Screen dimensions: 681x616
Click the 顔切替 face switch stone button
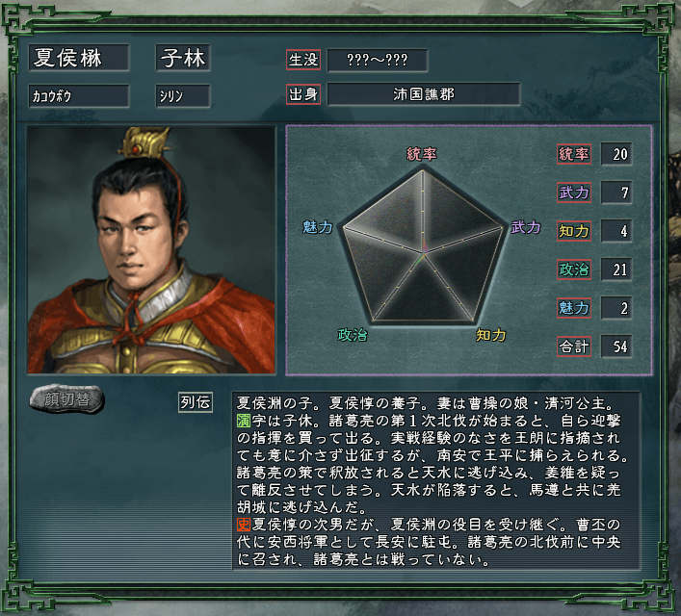tap(67, 398)
